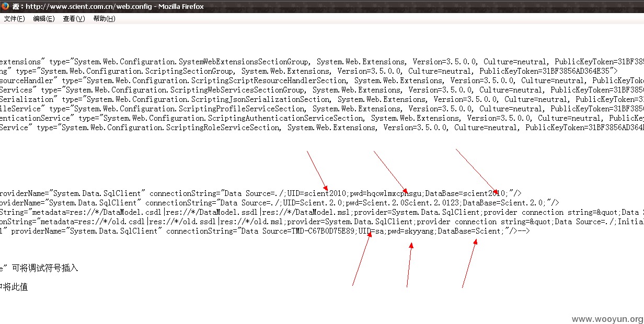This screenshot has width=644, height=324.
Task: Click the 可将调试符号插入 comment text
Action: pos(45,268)
